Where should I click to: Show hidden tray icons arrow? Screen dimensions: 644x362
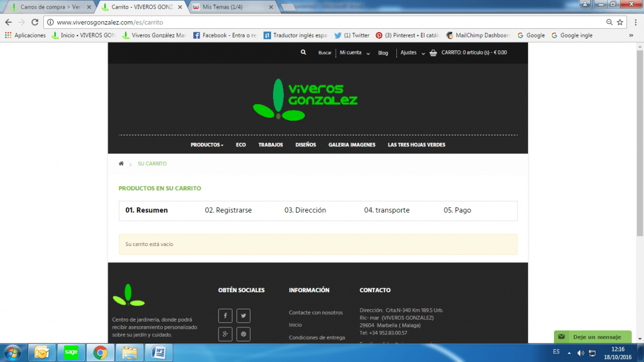click(x=569, y=353)
